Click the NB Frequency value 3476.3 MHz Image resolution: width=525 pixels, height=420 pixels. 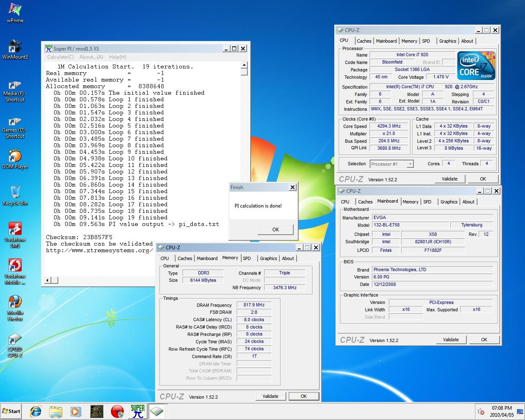(285, 288)
